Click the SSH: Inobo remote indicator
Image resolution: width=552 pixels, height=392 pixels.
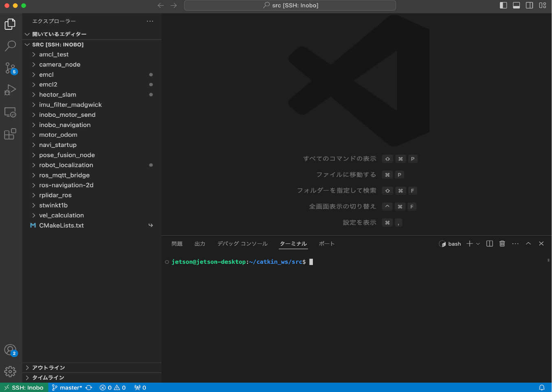click(24, 388)
